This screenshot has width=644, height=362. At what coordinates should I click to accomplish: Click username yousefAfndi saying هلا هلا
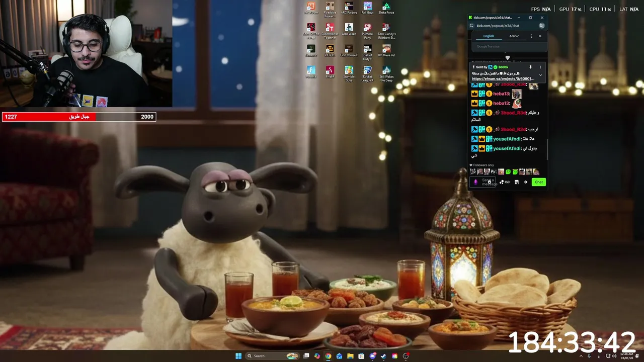(x=507, y=139)
